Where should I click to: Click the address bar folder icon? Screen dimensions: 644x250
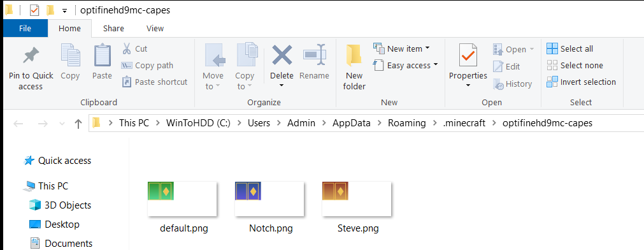click(96, 123)
